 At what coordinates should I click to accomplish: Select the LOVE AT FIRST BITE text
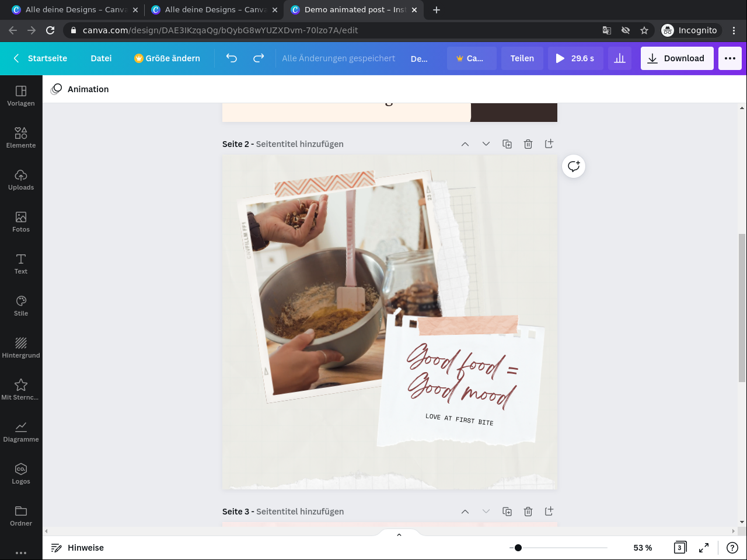pyautogui.click(x=459, y=419)
